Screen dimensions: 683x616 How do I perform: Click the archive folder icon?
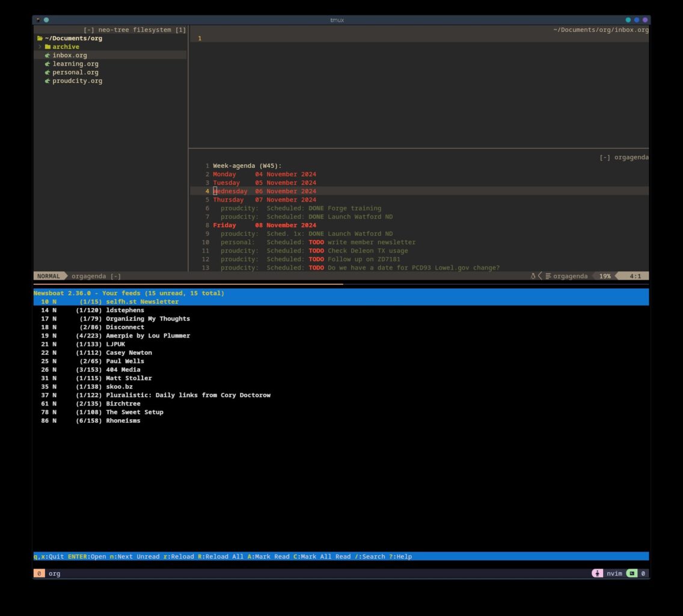[x=47, y=47]
